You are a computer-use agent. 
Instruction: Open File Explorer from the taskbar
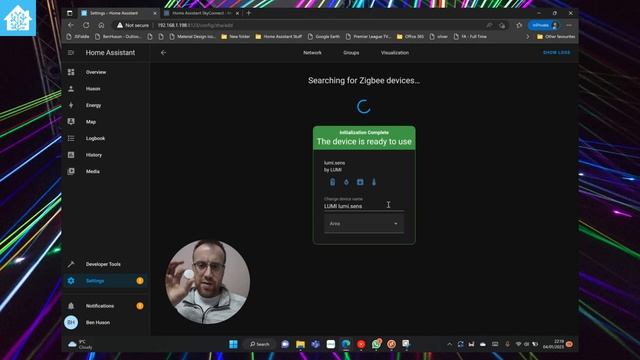click(300, 344)
